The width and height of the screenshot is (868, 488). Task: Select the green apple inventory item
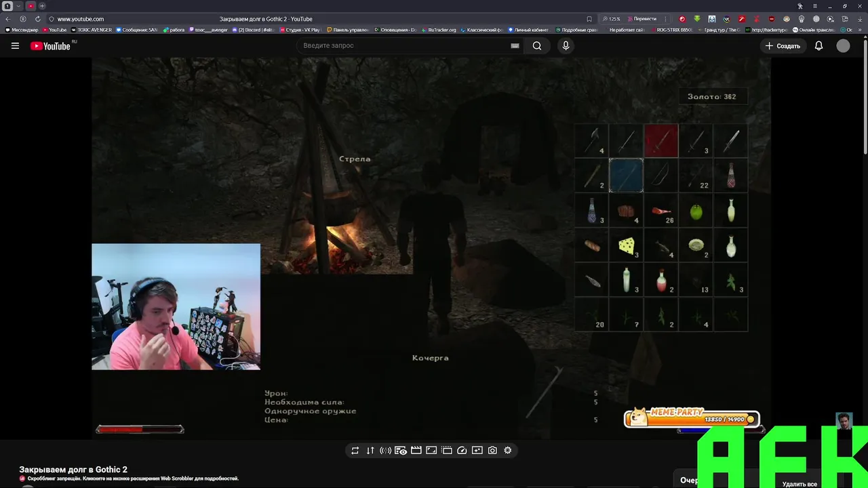696,212
